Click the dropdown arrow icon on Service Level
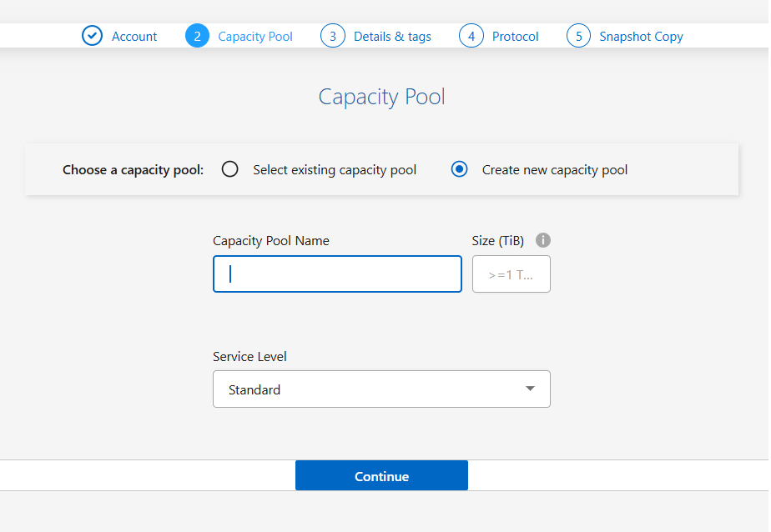This screenshot has height=532, width=771. coord(531,389)
